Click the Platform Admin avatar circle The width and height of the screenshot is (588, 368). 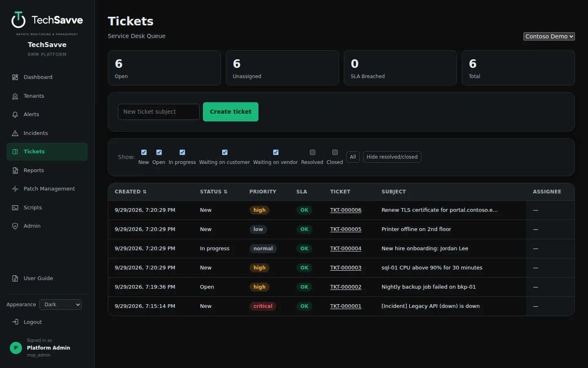pyautogui.click(x=16, y=348)
